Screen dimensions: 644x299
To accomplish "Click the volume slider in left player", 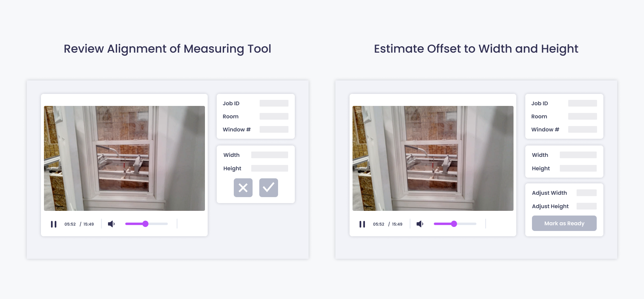I will (x=146, y=224).
